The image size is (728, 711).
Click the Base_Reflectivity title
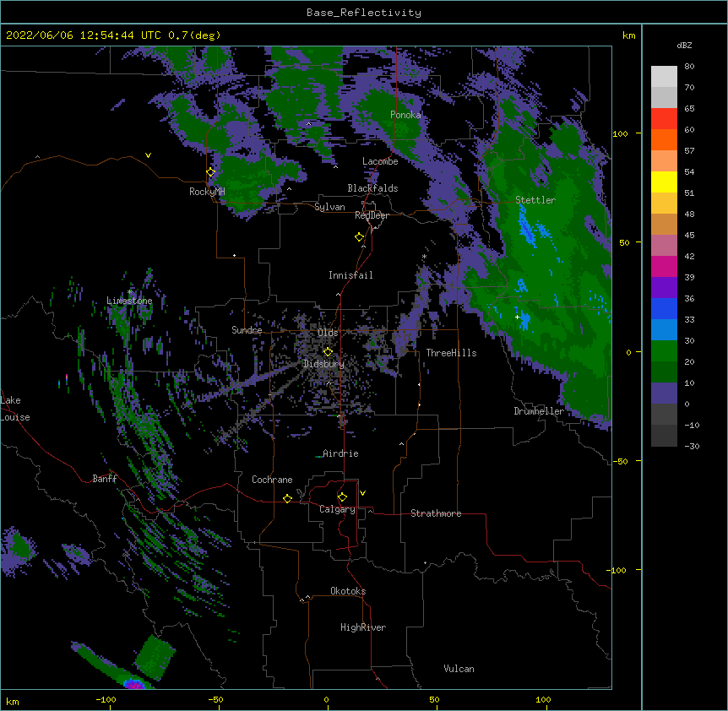pos(364,13)
